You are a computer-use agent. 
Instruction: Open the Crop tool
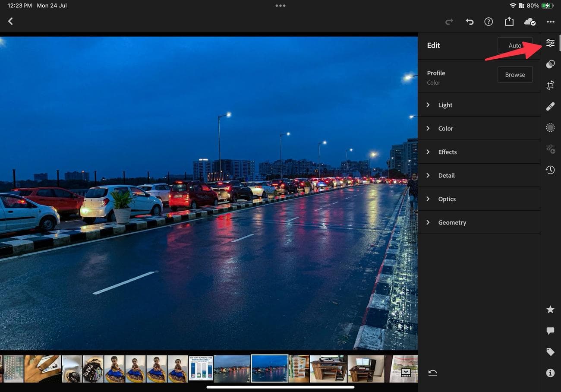point(550,85)
